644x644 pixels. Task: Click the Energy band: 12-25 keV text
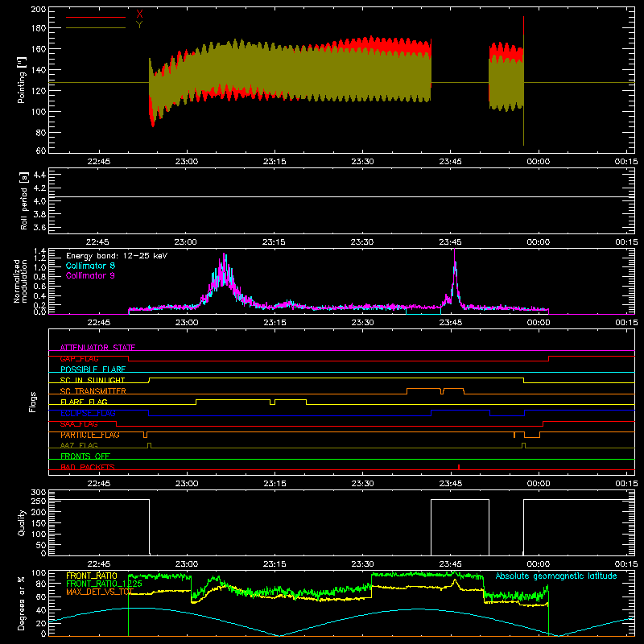point(117,256)
